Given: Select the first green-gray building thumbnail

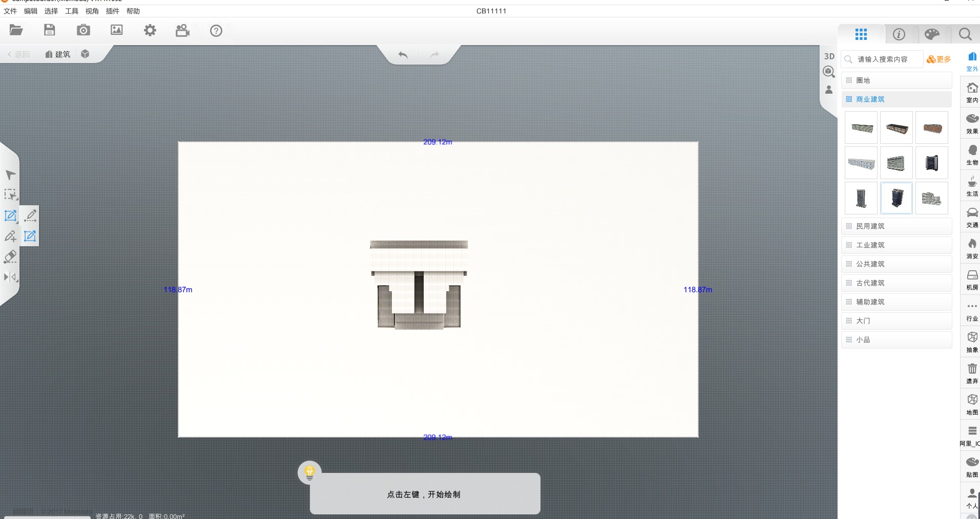Looking at the screenshot, I should 861,127.
